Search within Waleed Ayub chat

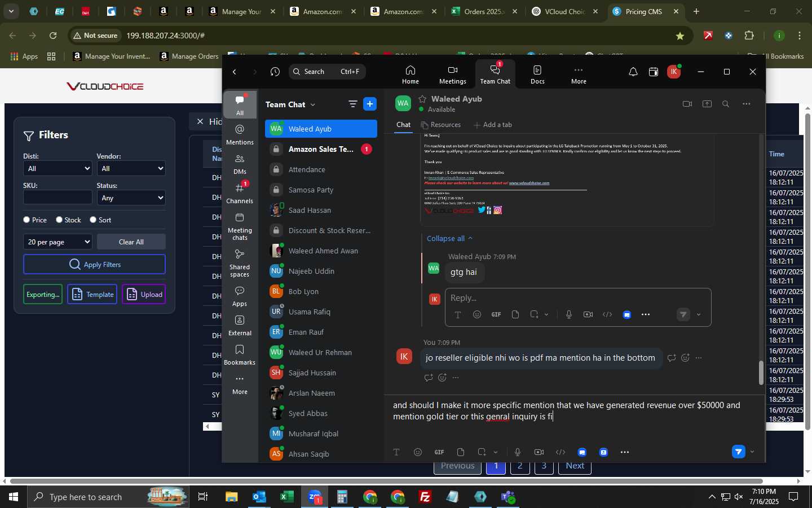coord(726,104)
